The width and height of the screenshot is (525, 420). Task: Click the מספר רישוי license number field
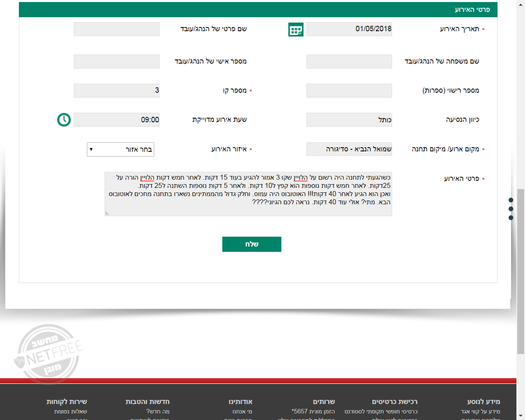pyautogui.click(x=349, y=91)
